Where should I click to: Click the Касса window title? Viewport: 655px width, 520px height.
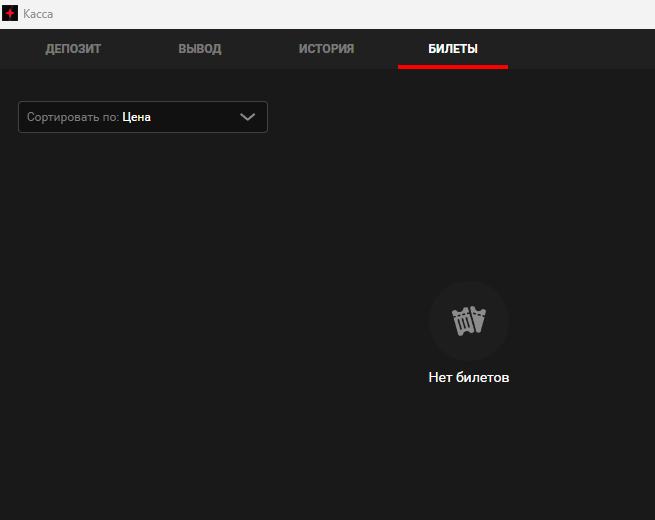click(x=38, y=14)
